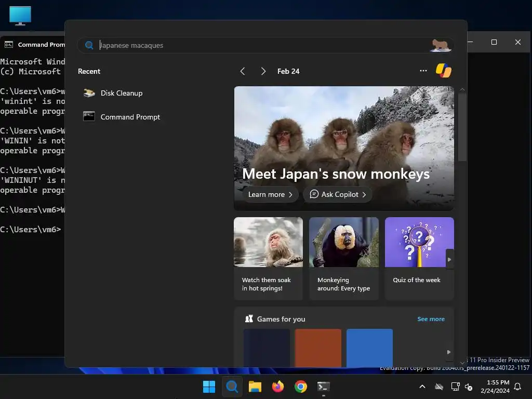
Task: Click the scrollbar up arrow in search panel
Action: [462, 89]
